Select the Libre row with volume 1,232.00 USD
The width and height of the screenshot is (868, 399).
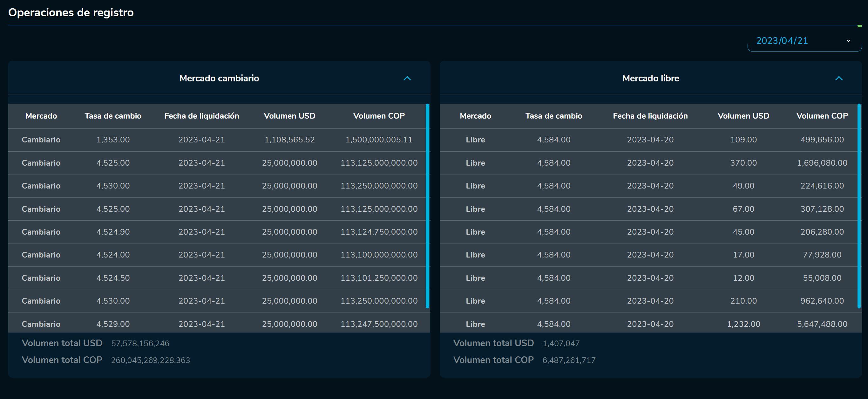tap(743, 324)
